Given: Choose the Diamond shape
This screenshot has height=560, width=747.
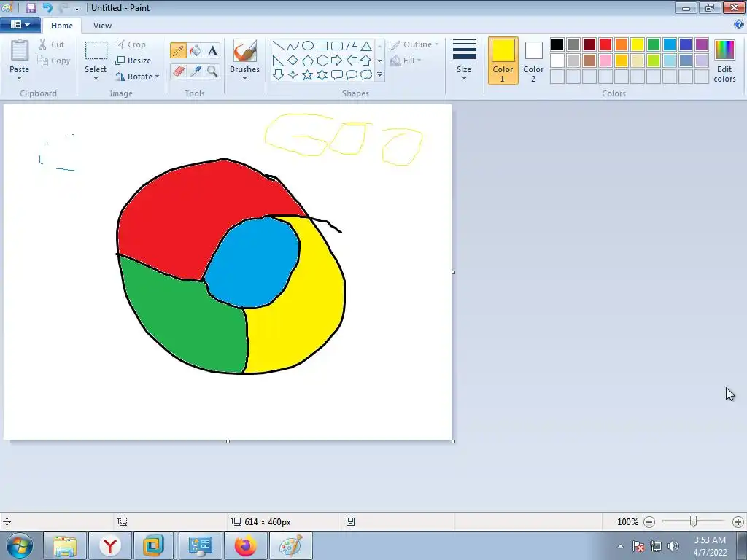Looking at the screenshot, I should pos(293,61).
